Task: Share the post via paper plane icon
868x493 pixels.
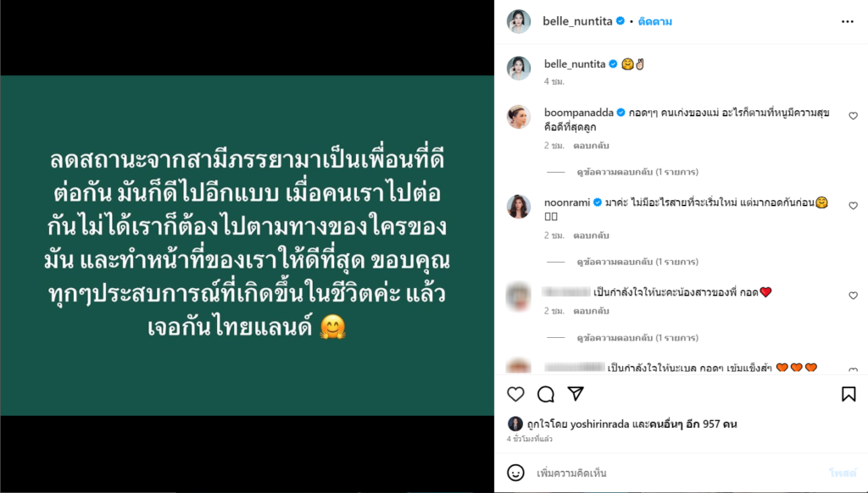Action: coord(576,393)
